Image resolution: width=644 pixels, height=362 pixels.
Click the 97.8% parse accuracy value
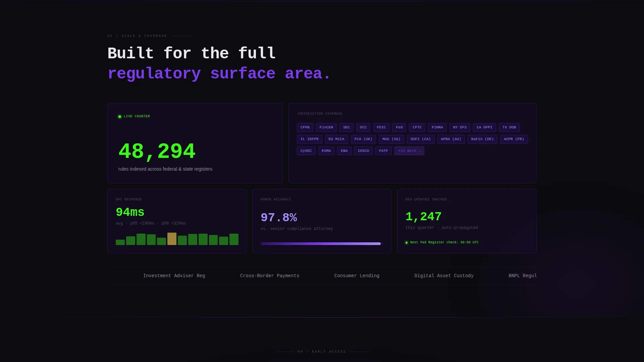(x=279, y=218)
